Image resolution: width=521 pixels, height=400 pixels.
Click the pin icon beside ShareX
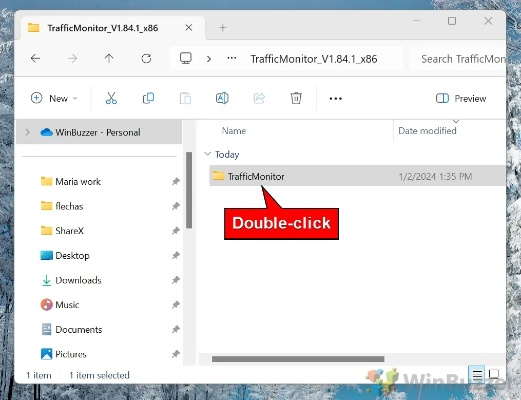pos(176,231)
